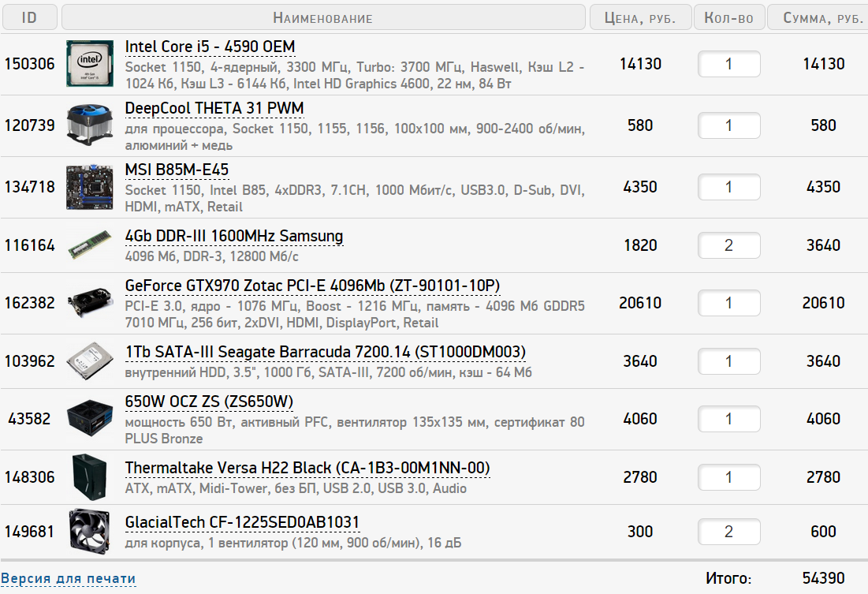The height and width of the screenshot is (594, 868).
Task: Click quantity field for GeForce GTX970
Action: tap(729, 303)
